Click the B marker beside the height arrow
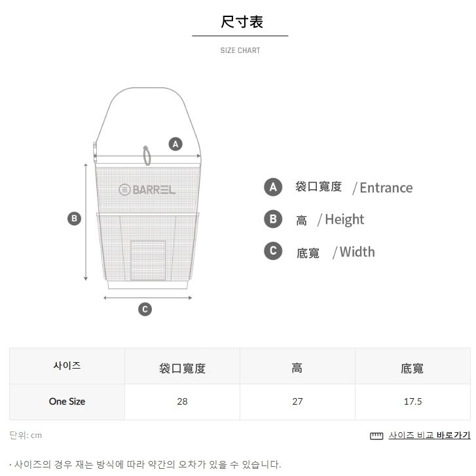The image size is (476, 476). (74, 219)
